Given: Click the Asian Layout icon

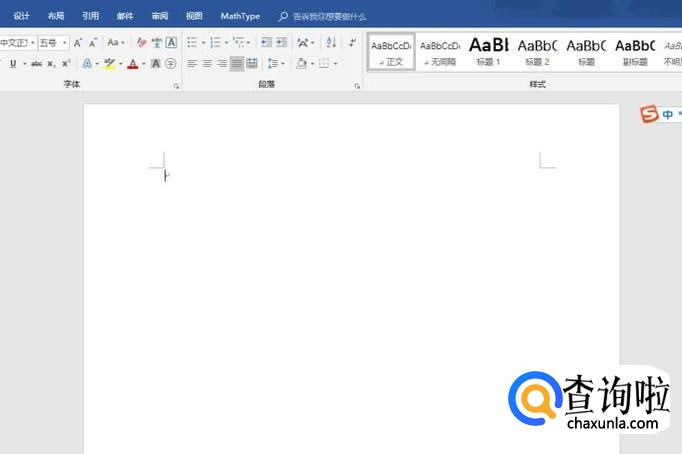Looking at the screenshot, I should tap(303, 42).
